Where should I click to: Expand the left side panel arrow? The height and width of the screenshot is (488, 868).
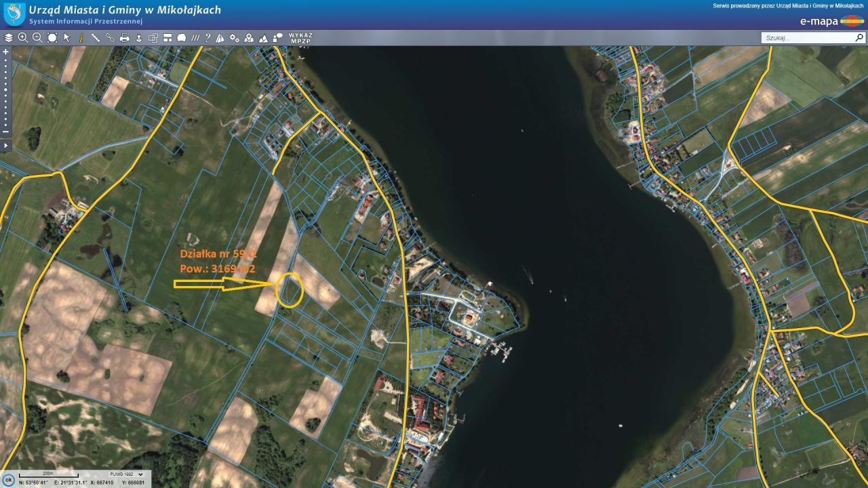5,145
